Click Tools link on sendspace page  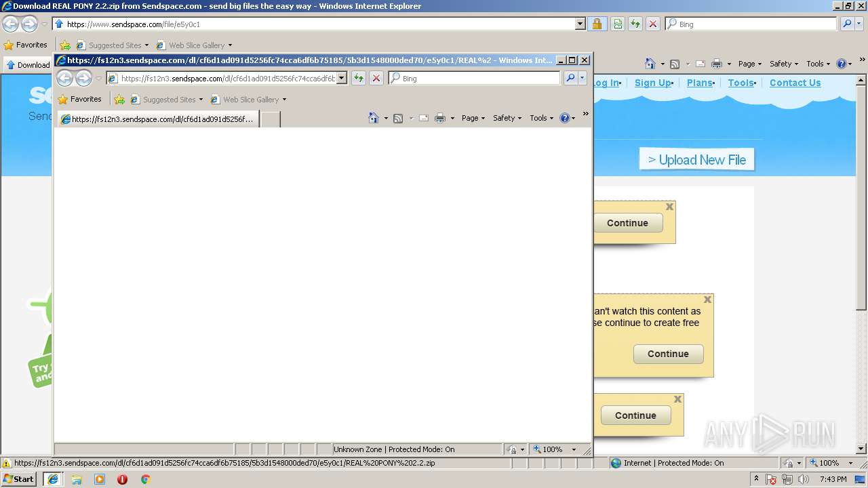(x=741, y=83)
